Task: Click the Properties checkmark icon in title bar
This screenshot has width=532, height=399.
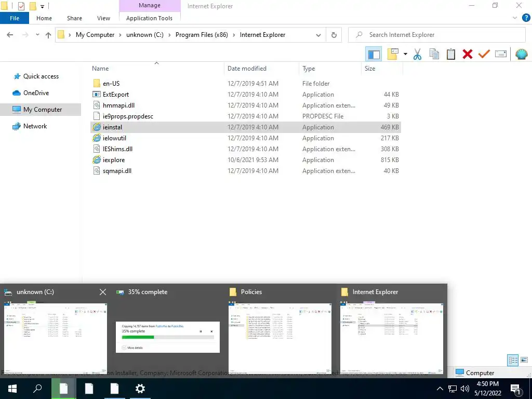Action: [21, 6]
